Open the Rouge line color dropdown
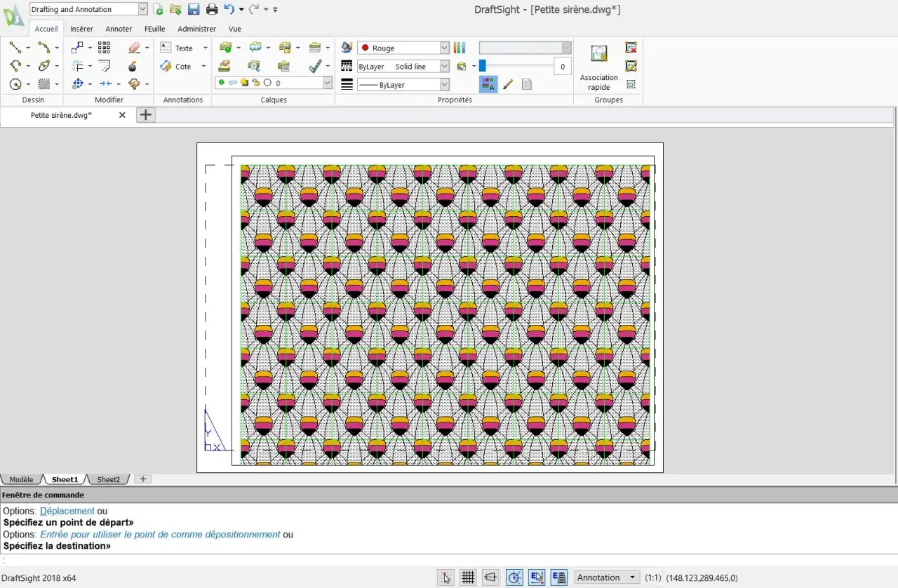The image size is (898, 588). (445, 48)
